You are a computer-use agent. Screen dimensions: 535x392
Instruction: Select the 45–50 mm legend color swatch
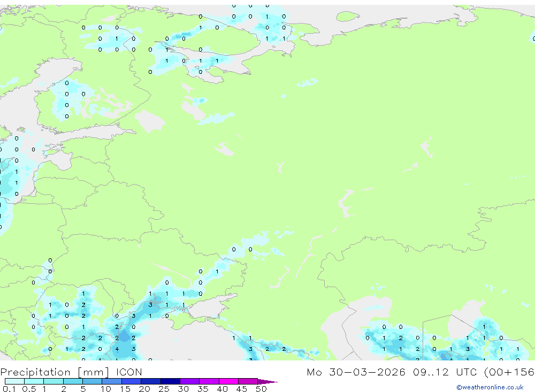tap(248, 381)
